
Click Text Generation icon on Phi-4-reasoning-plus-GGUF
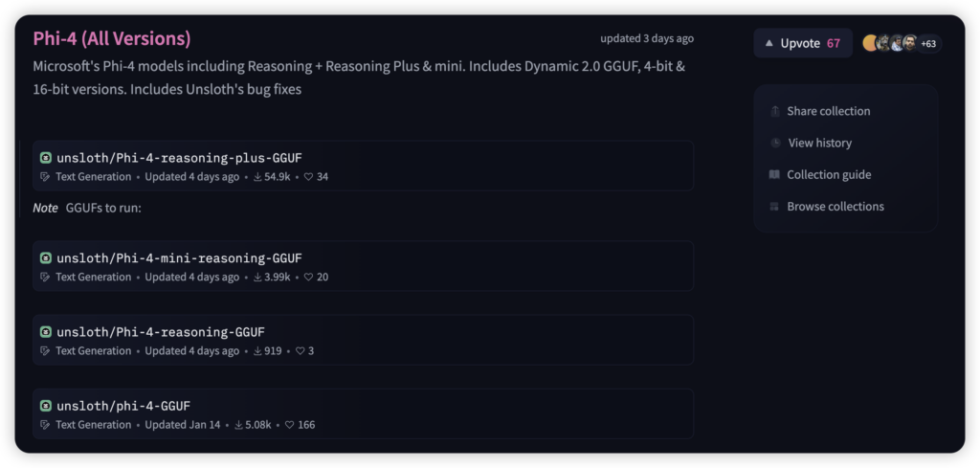tap(45, 177)
